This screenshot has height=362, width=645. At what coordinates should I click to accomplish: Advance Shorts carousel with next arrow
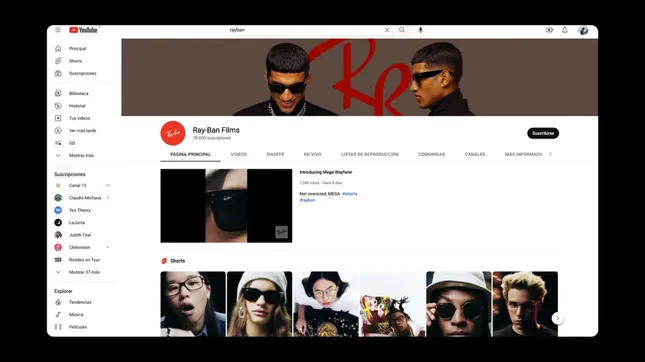(x=557, y=318)
